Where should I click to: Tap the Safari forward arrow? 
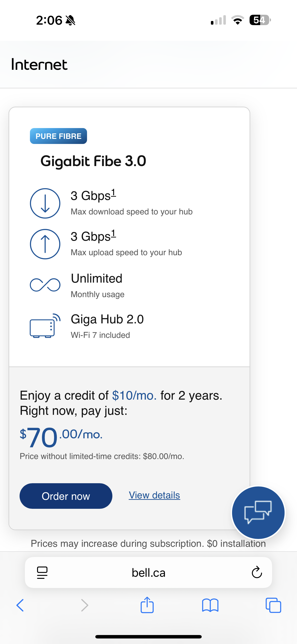pos(85,605)
